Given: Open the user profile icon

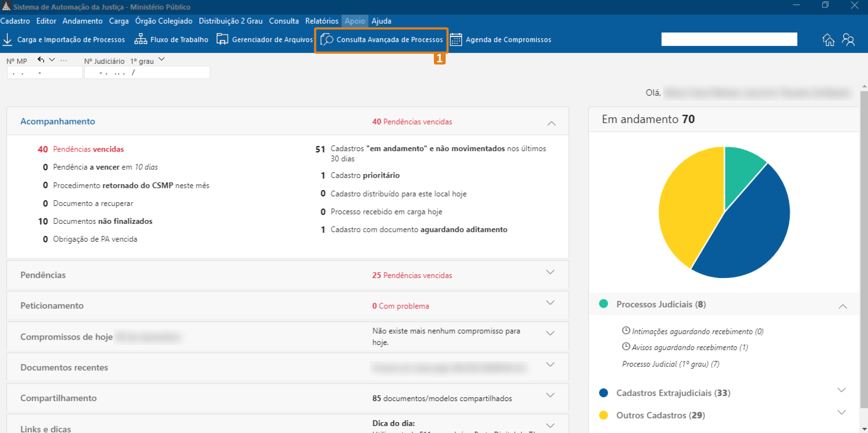Looking at the screenshot, I should click(x=848, y=39).
